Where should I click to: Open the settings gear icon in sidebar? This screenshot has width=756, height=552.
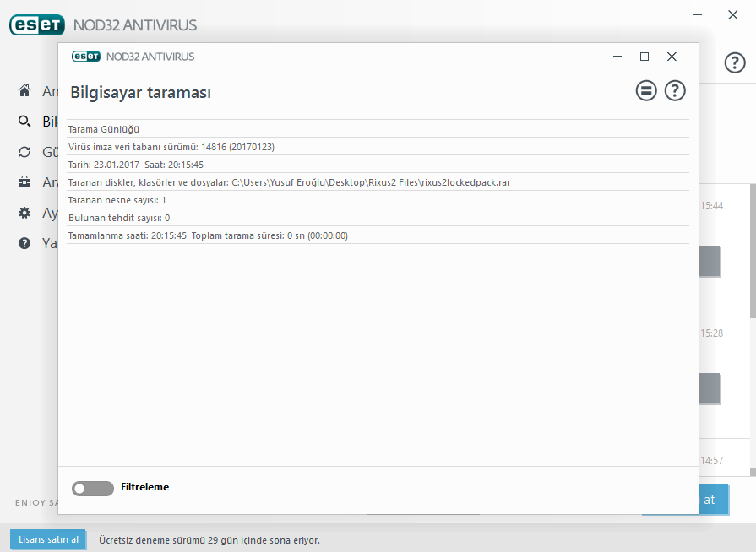[x=24, y=213]
